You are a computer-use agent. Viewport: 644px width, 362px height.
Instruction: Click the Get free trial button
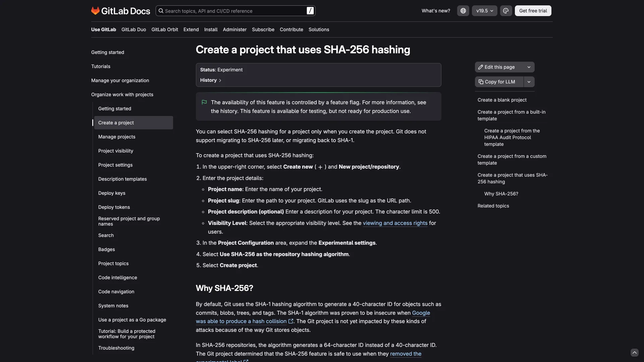[533, 11]
